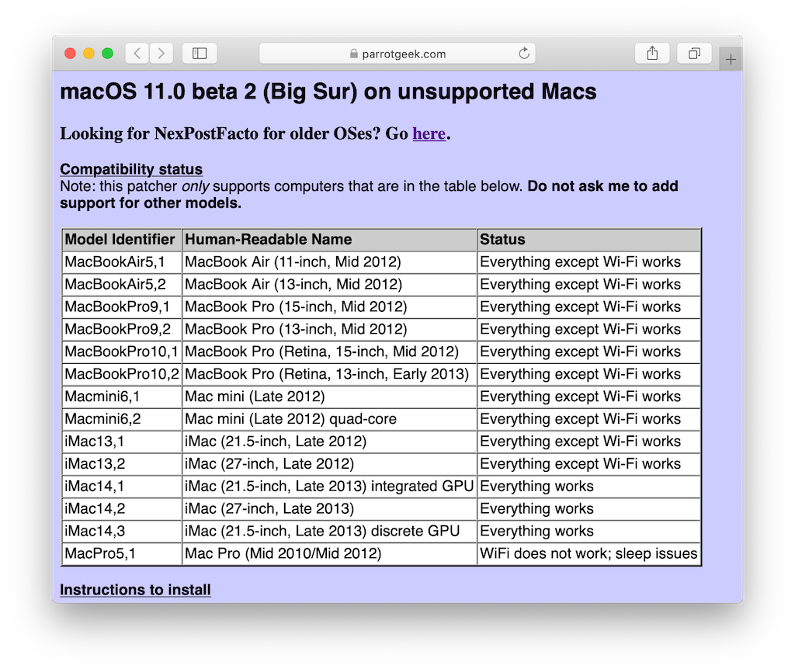This screenshot has width=795, height=672.
Task: Select the iMac14,1 cell
Action: point(122,486)
